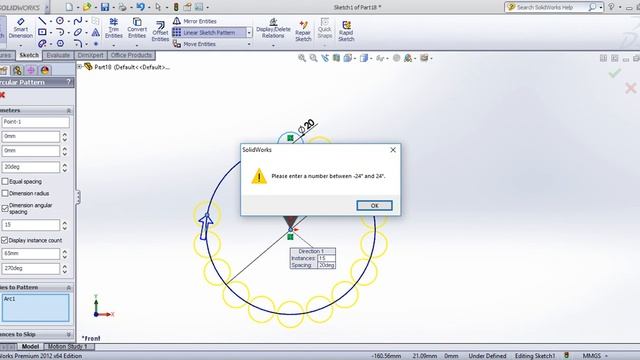Select the Line sketch tool

click(x=42, y=20)
